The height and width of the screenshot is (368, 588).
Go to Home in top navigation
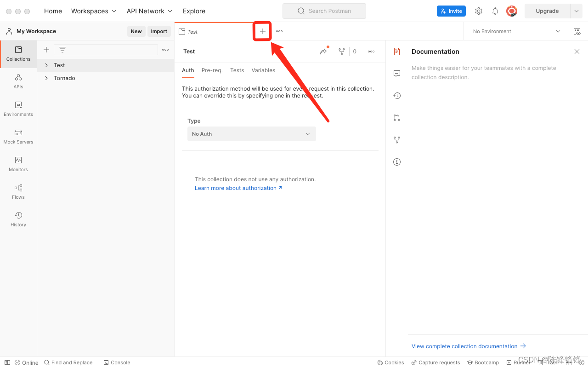[x=53, y=11]
